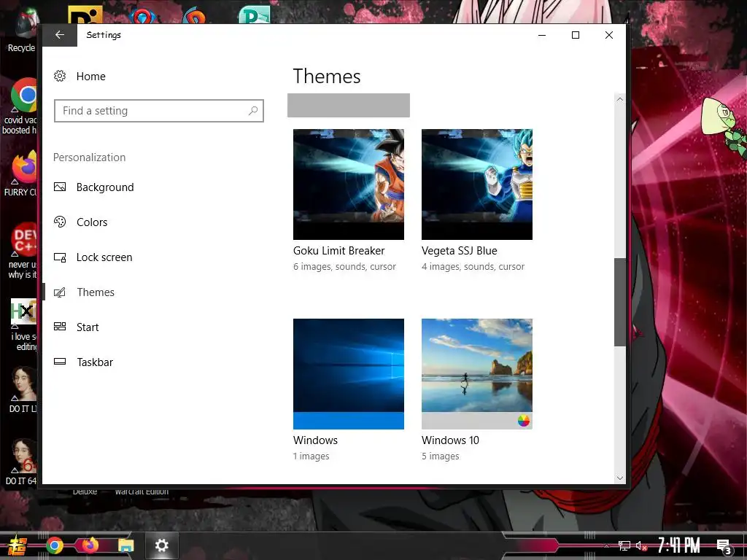Click the 7:41 PM clock
The width and height of the screenshot is (747, 560).
coord(679,545)
